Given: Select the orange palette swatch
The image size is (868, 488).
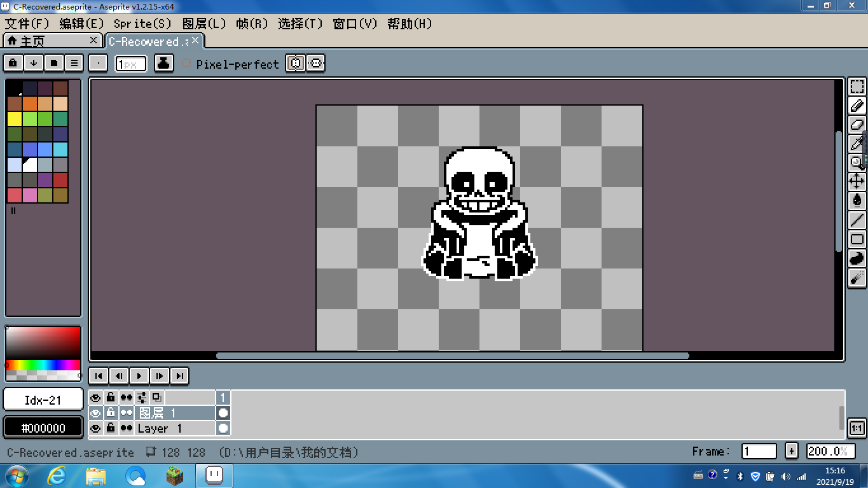Looking at the screenshot, I should [30, 103].
